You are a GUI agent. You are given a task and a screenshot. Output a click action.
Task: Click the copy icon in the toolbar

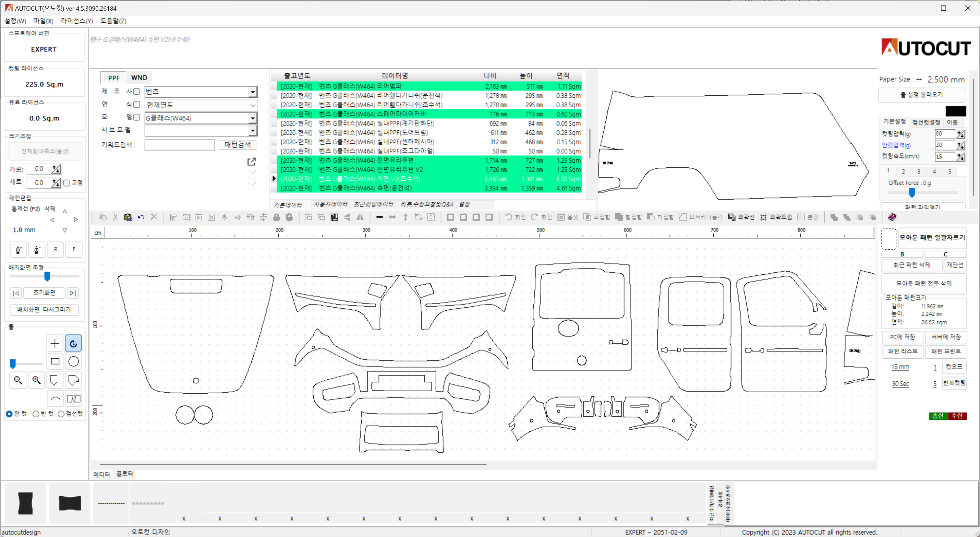pyautogui.click(x=102, y=217)
